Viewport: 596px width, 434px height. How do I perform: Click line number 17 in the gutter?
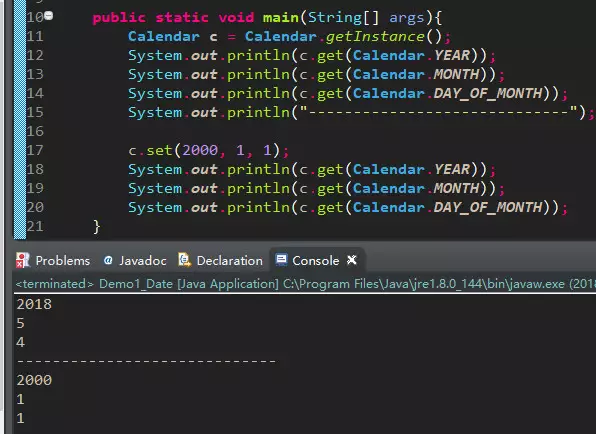(35, 150)
